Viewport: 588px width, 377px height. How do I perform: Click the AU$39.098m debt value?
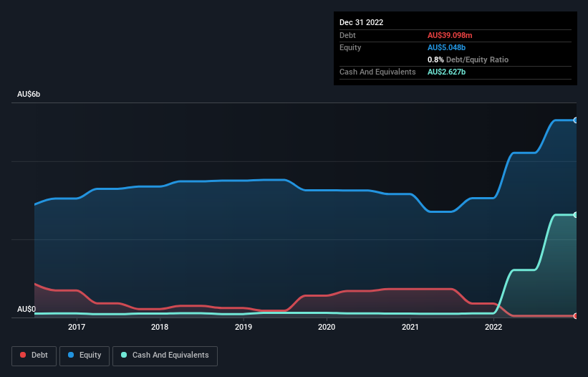[450, 35]
